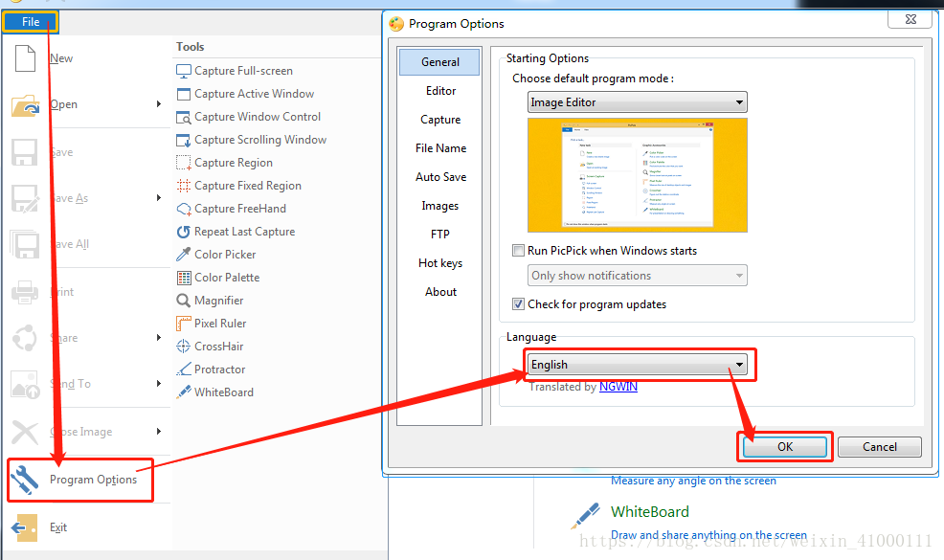Screen dimensions: 944x560
Task: Click the Close Image X icon
Action: [25, 432]
